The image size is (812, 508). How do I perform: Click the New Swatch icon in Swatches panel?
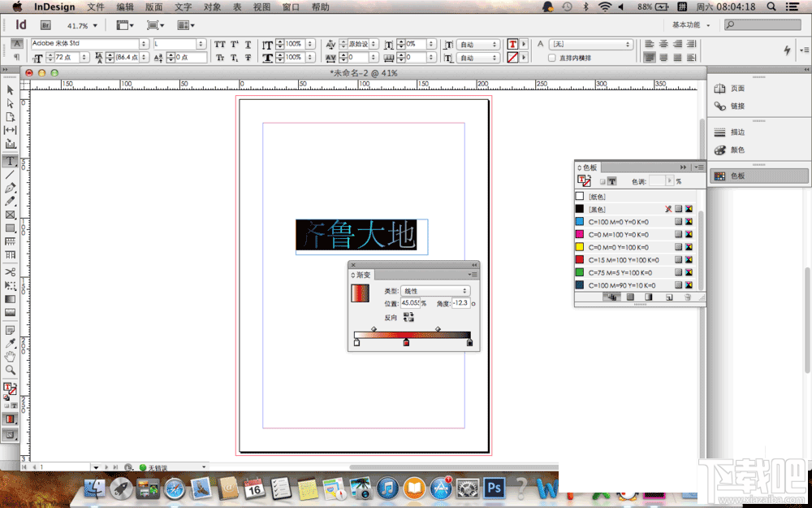coord(668,297)
